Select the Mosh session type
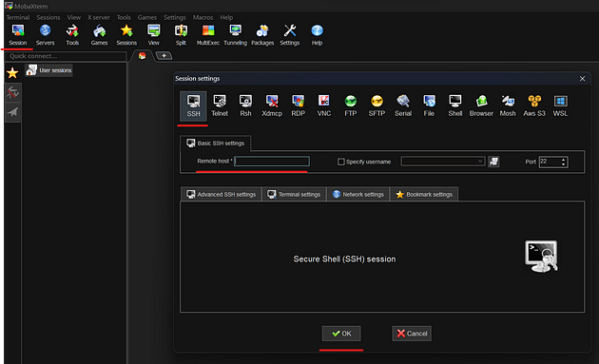Screen dimensions: 599x364 pos(508,105)
